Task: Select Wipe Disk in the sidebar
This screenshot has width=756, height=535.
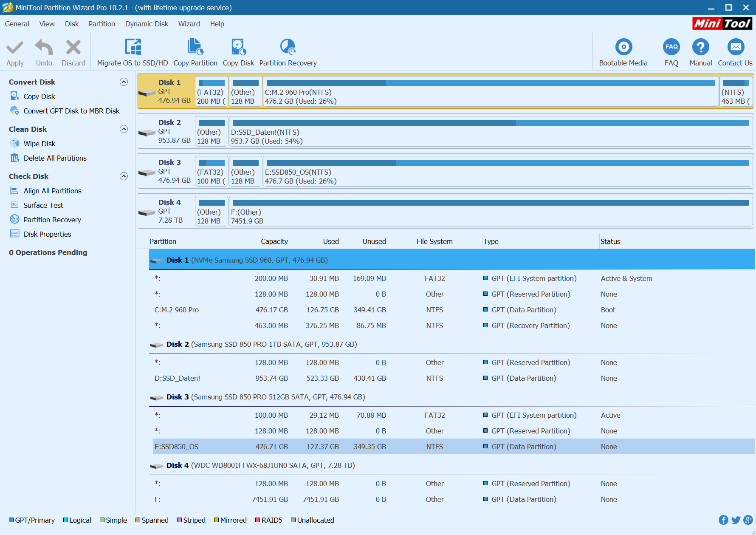Action: click(39, 144)
